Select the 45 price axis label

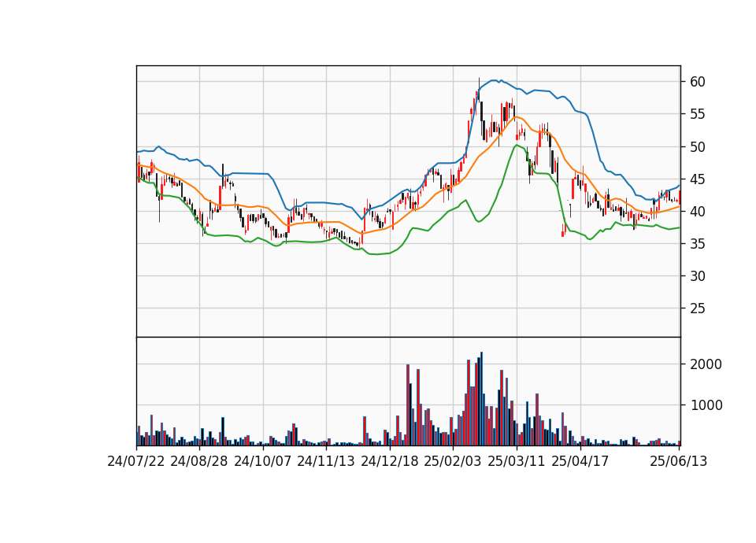(698, 179)
